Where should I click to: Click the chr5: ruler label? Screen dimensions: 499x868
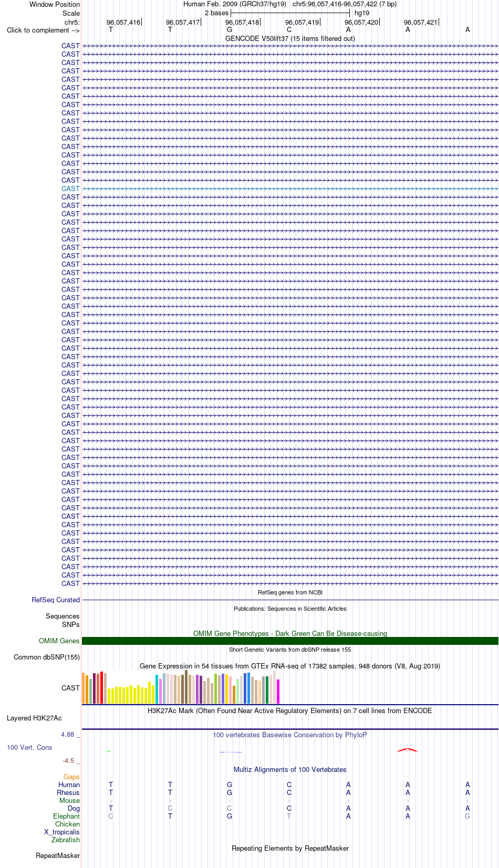tap(72, 22)
